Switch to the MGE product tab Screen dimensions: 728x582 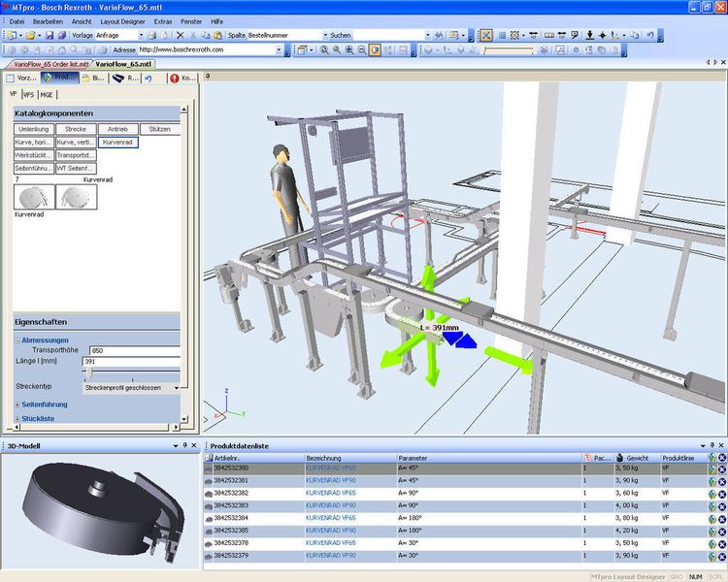(47, 94)
